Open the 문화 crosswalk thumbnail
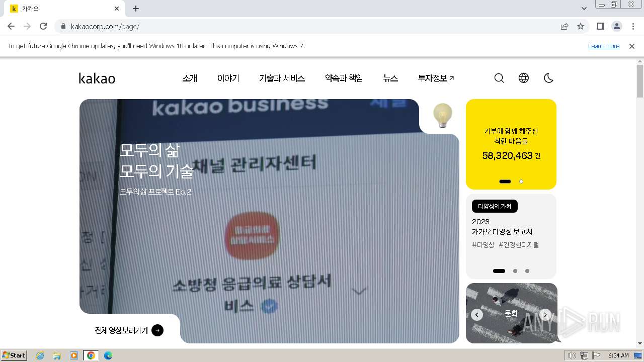Viewport: 644px width, 362px height. [511, 313]
